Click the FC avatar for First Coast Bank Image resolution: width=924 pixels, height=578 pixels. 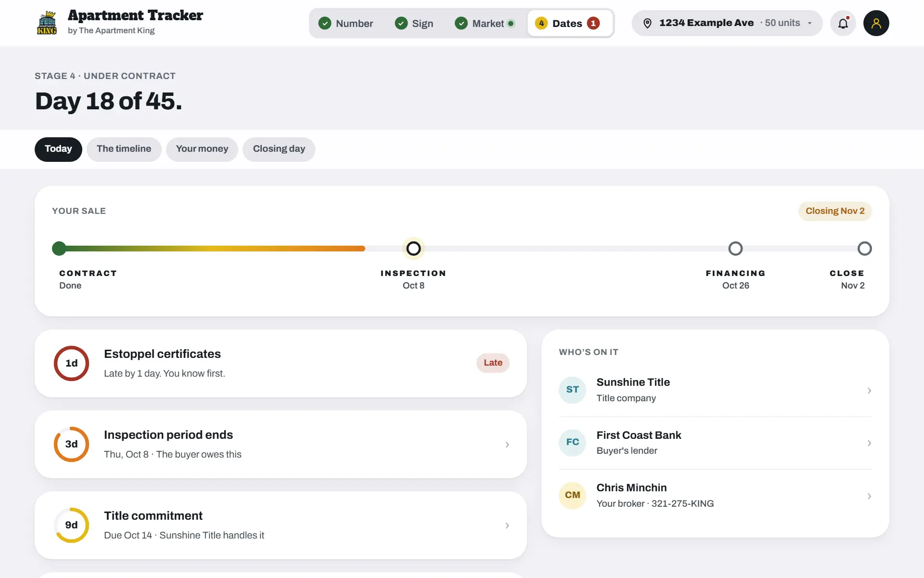pos(572,442)
